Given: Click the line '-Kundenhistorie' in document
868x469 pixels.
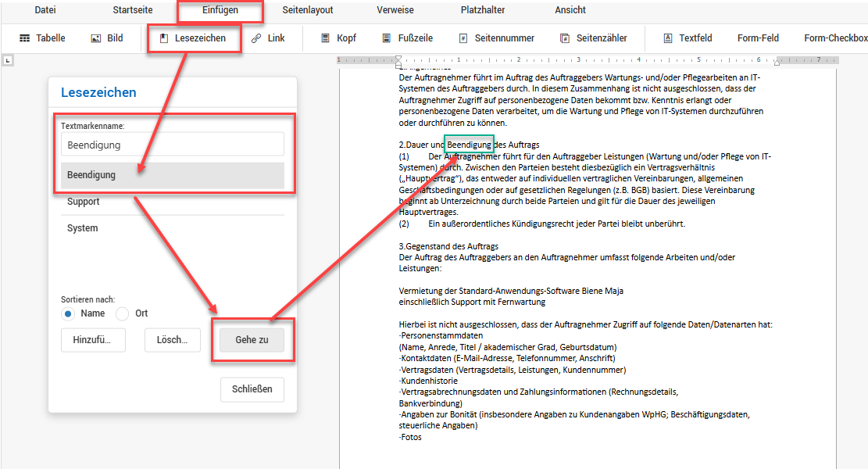Looking at the screenshot, I should click(x=428, y=381).
